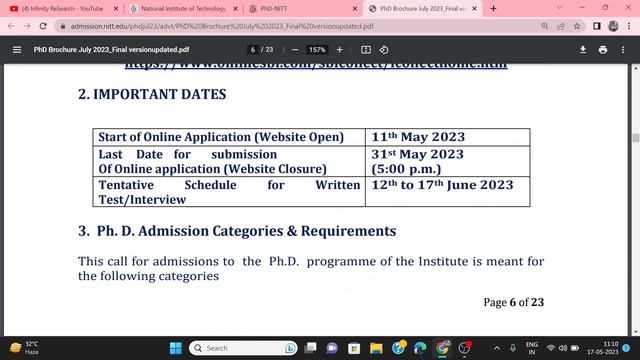Switch to National Institute of Technology tab
This screenshot has width=640, height=360.
pos(183,8)
